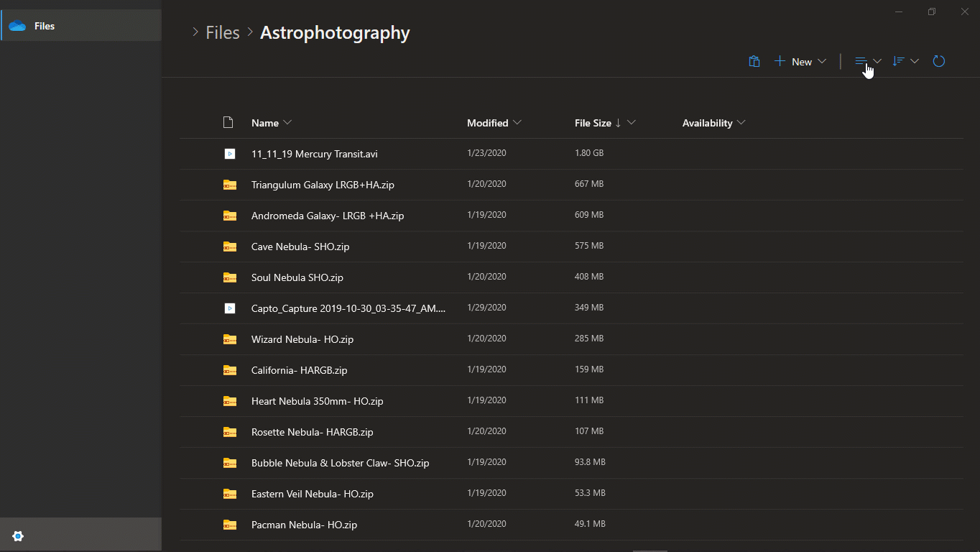The width and height of the screenshot is (980, 552).
Task: Expand the Name column filter chevron
Action: click(287, 123)
